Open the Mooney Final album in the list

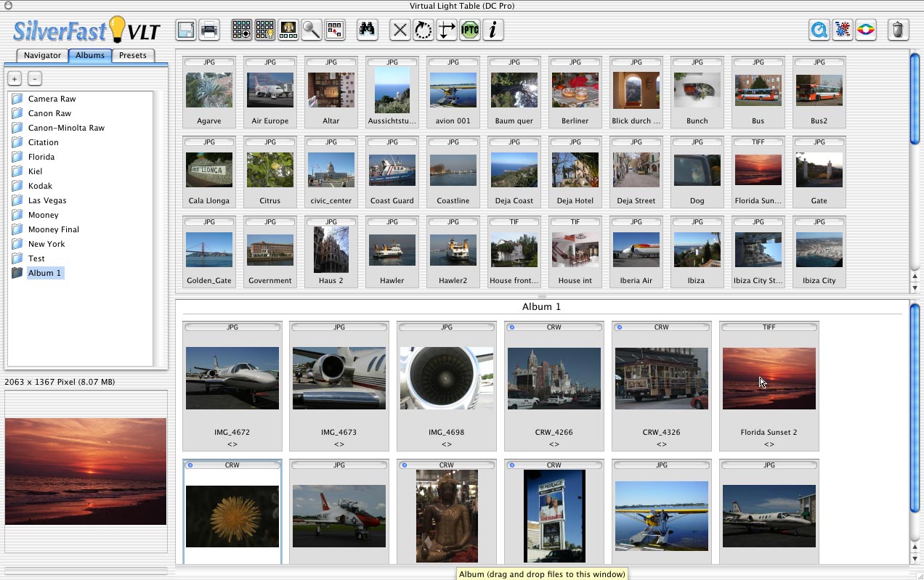click(x=53, y=229)
